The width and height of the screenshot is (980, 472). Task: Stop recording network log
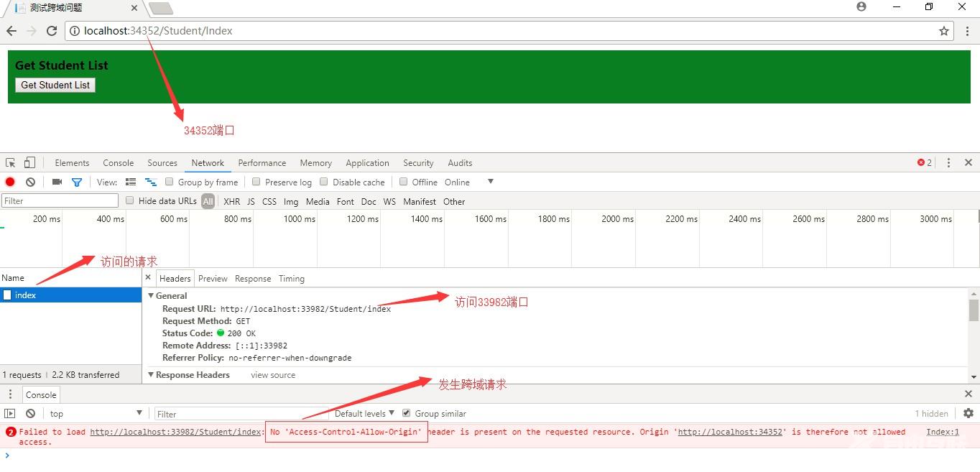(x=10, y=182)
